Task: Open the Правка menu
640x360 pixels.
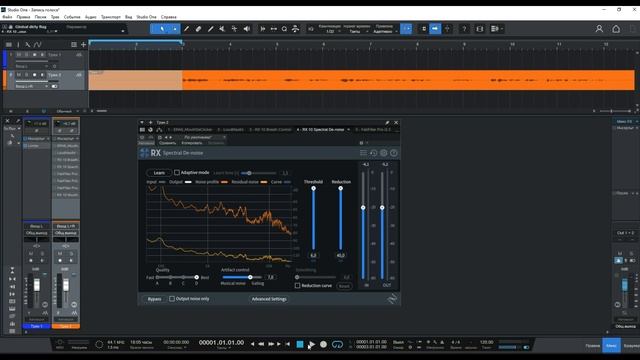Action: pos(23,17)
